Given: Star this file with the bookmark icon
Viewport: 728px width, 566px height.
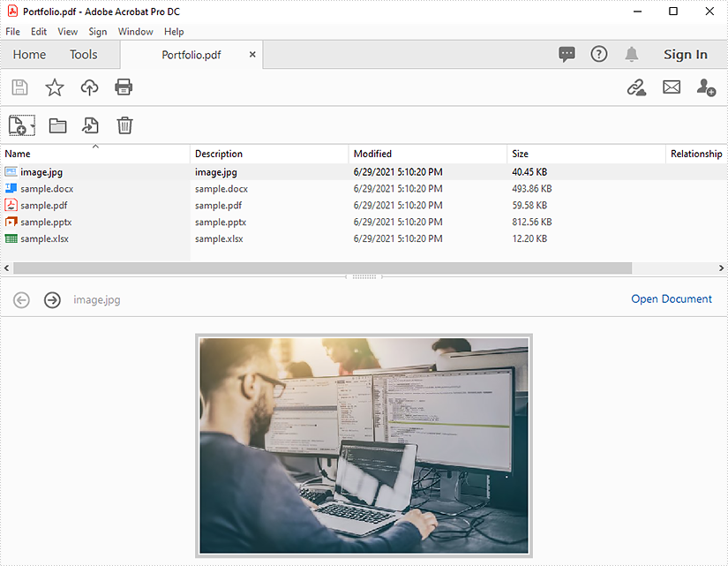Looking at the screenshot, I should coord(55,87).
